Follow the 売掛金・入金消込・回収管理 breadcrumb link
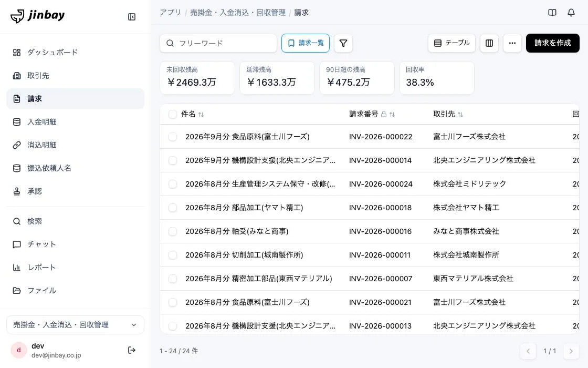The image size is (588, 368). [238, 13]
